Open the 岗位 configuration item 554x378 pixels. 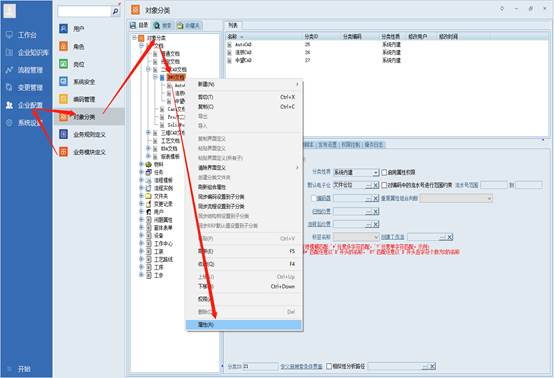(78, 64)
